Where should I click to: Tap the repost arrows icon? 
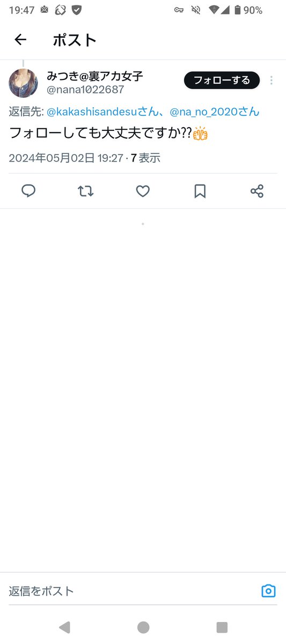point(86,191)
